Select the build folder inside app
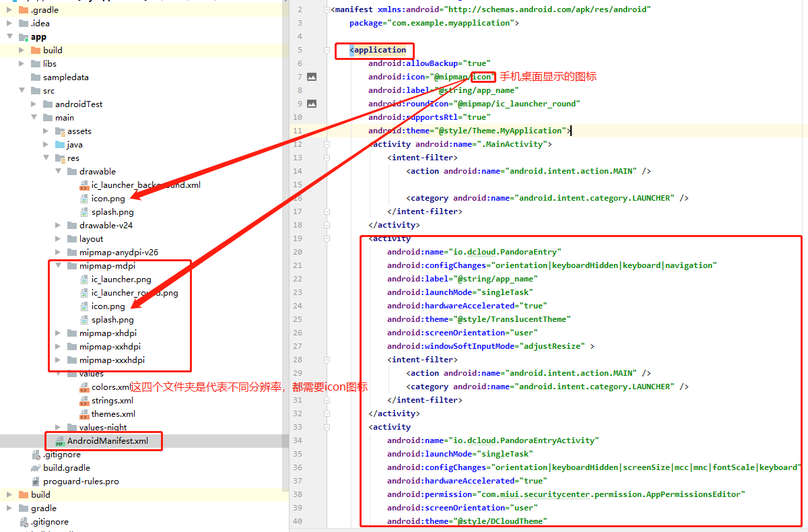Image resolution: width=808 pixels, height=532 pixels. tap(53, 51)
